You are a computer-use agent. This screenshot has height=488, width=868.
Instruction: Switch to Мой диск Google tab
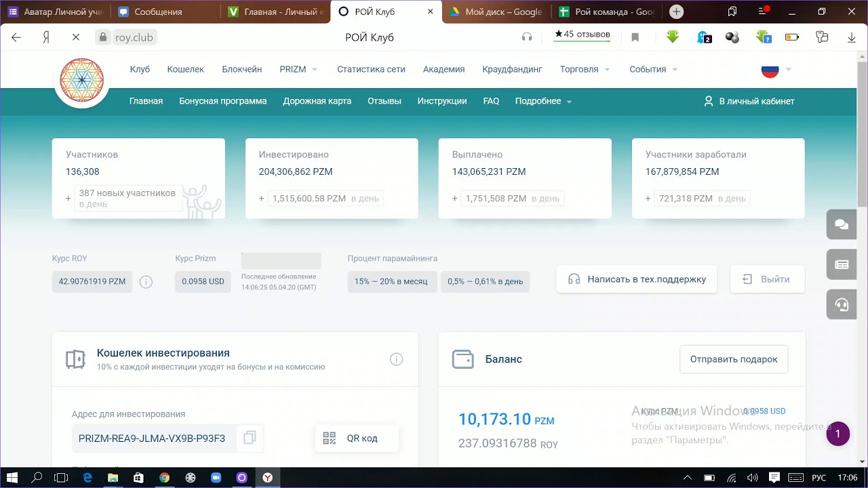tap(497, 12)
